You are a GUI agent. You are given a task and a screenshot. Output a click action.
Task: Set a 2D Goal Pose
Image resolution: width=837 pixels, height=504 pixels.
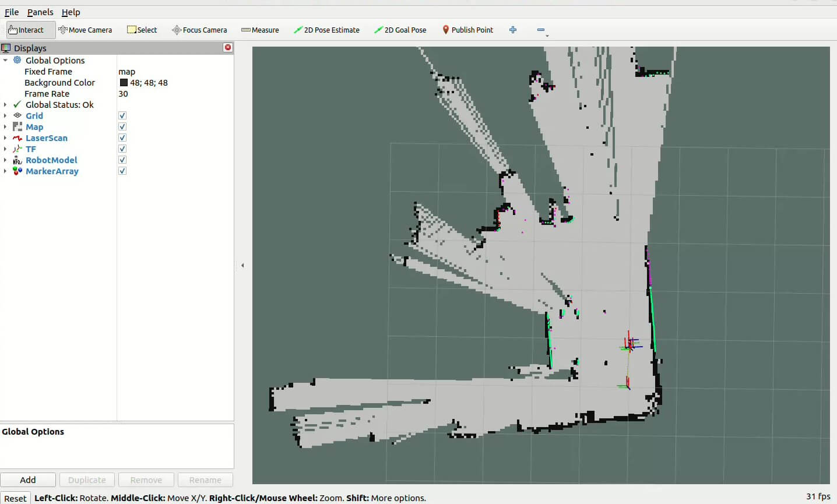point(400,30)
